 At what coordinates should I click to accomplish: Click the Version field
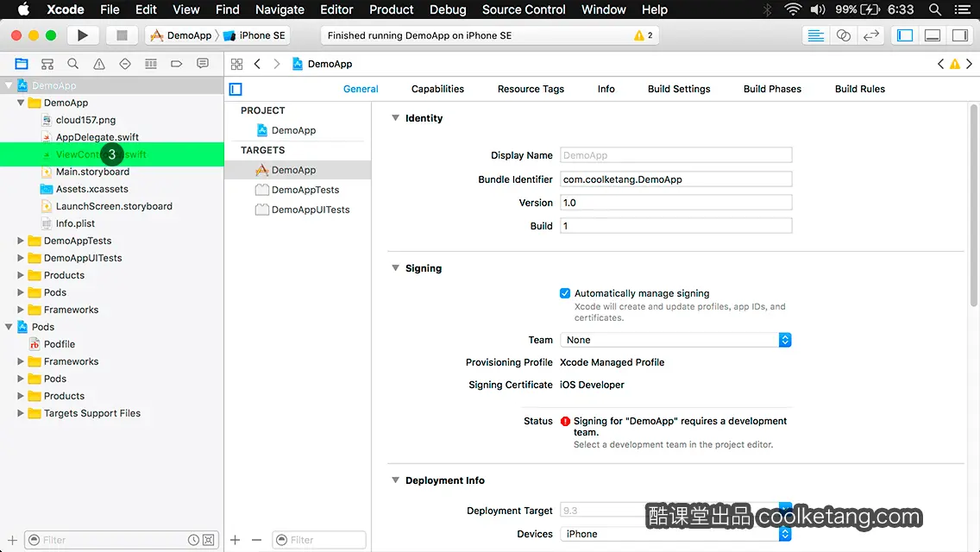(675, 203)
